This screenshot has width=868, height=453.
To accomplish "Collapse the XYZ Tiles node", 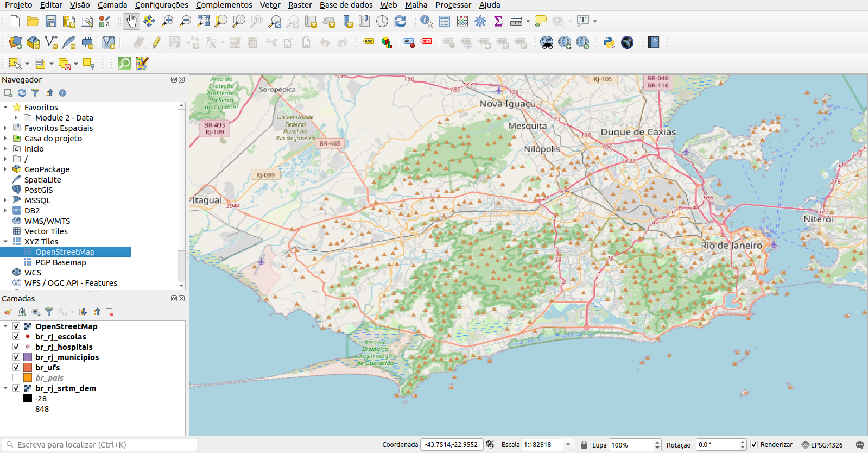I will tap(5, 242).
